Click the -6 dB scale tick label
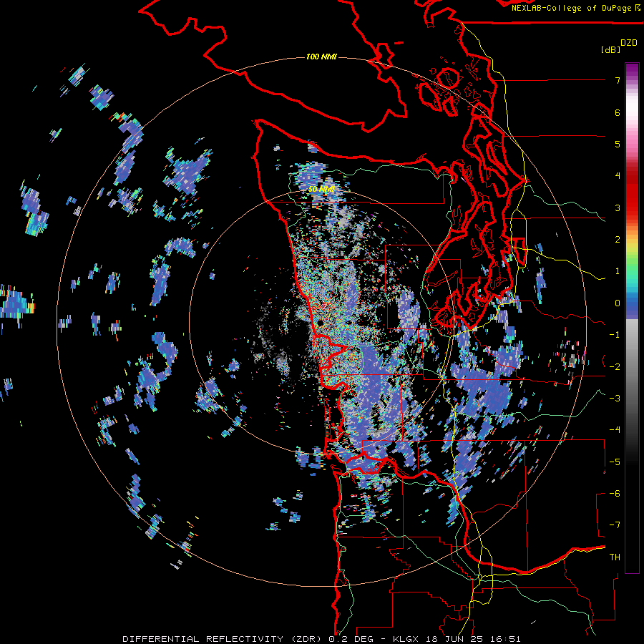 (x=615, y=493)
